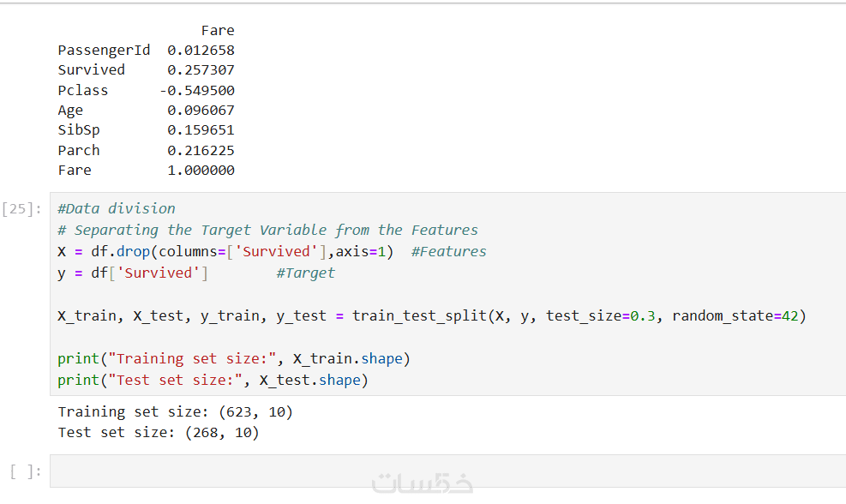846x504 pixels.
Task: Click the 'Fare' column header in output
Action: (x=218, y=30)
